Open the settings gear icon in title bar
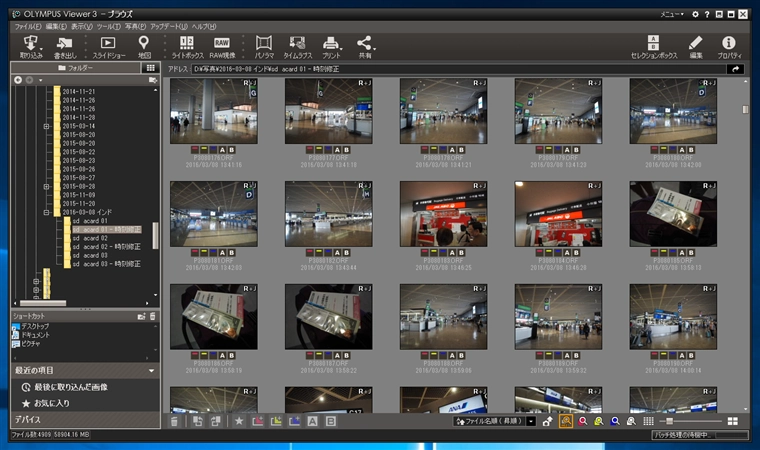 [695, 15]
